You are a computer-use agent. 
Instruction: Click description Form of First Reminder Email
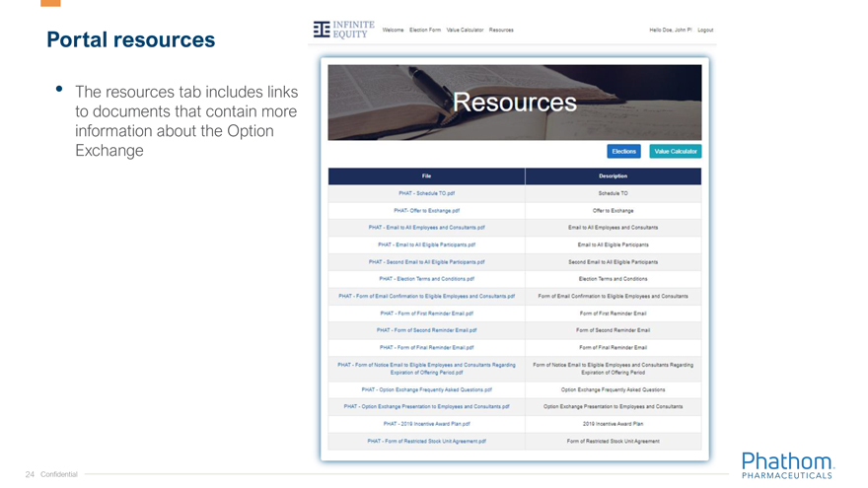(613, 314)
